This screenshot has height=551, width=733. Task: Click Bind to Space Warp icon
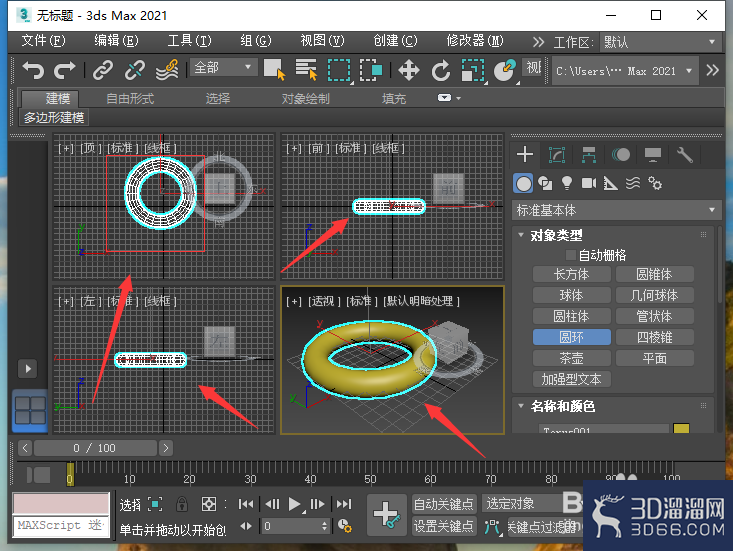[167, 71]
